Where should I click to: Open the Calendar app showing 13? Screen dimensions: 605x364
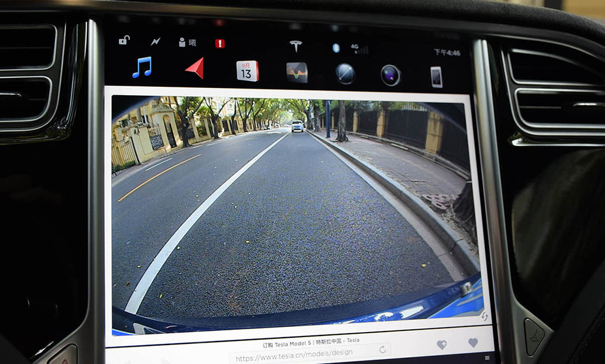[247, 71]
